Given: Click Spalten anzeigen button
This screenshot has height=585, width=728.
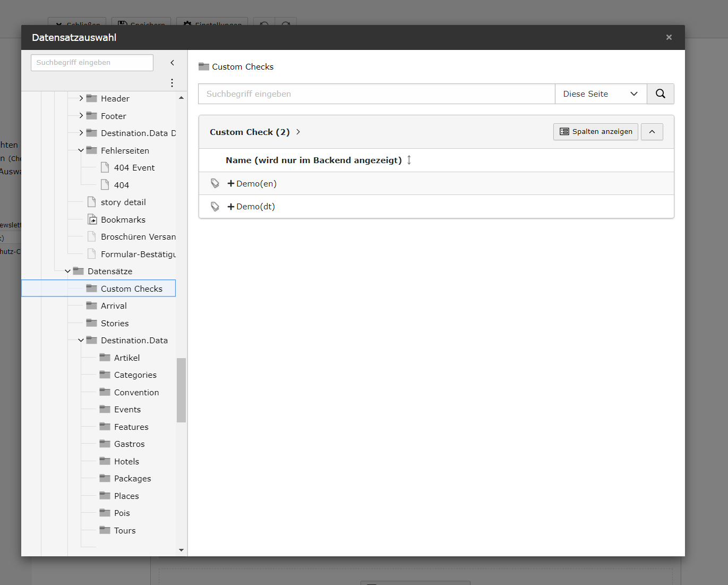Looking at the screenshot, I should coord(596,132).
